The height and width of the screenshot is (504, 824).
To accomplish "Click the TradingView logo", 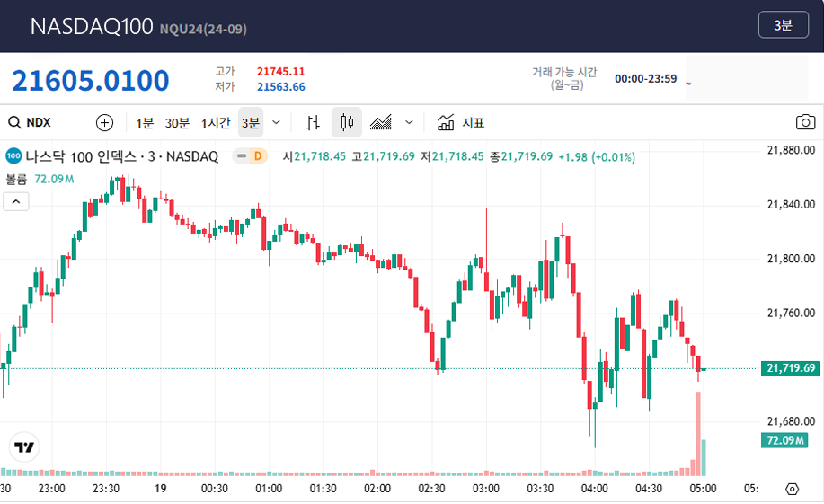I will coord(24,447).
